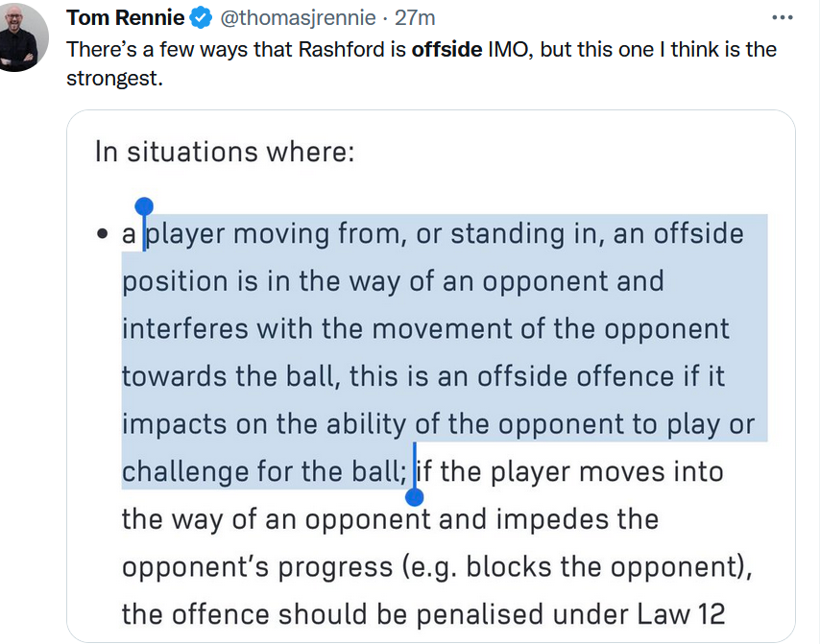Click the word Rashford in the tweet

tap(345, 49)
